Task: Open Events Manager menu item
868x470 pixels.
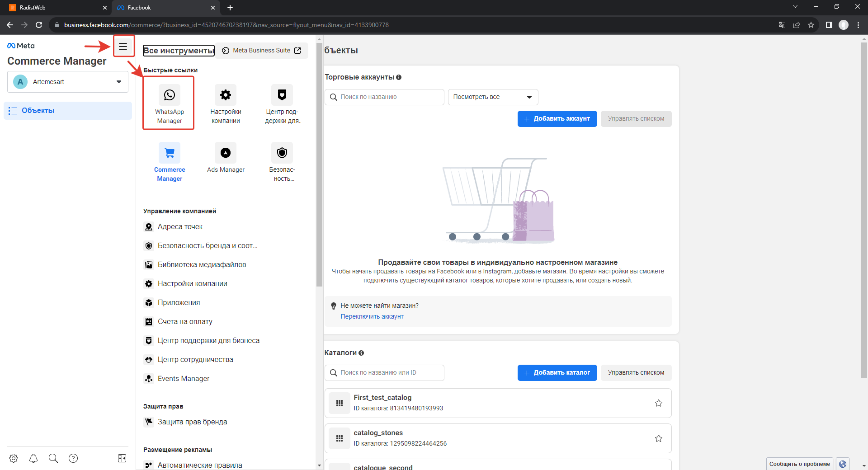Action: (177, 379)
